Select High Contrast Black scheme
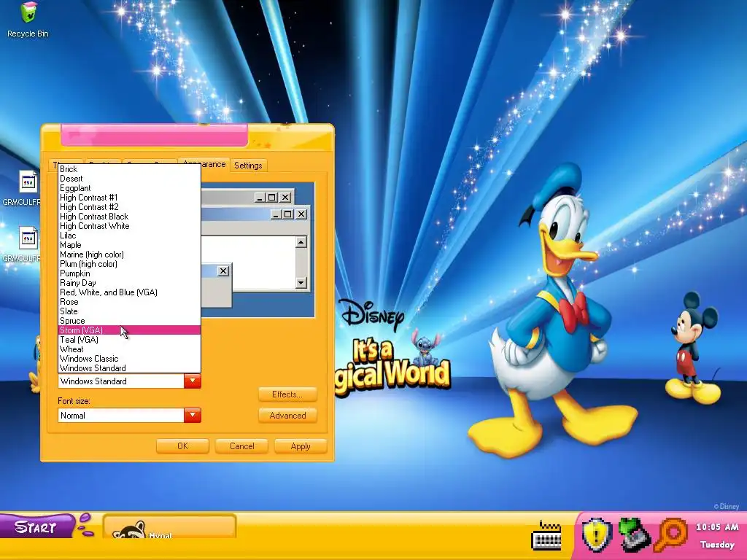 coord(129,217)
